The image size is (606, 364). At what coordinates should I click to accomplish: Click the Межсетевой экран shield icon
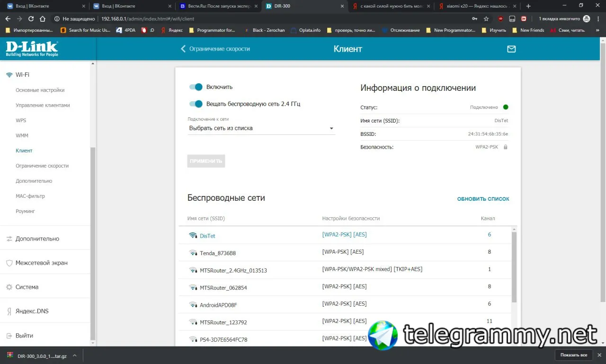9,263
